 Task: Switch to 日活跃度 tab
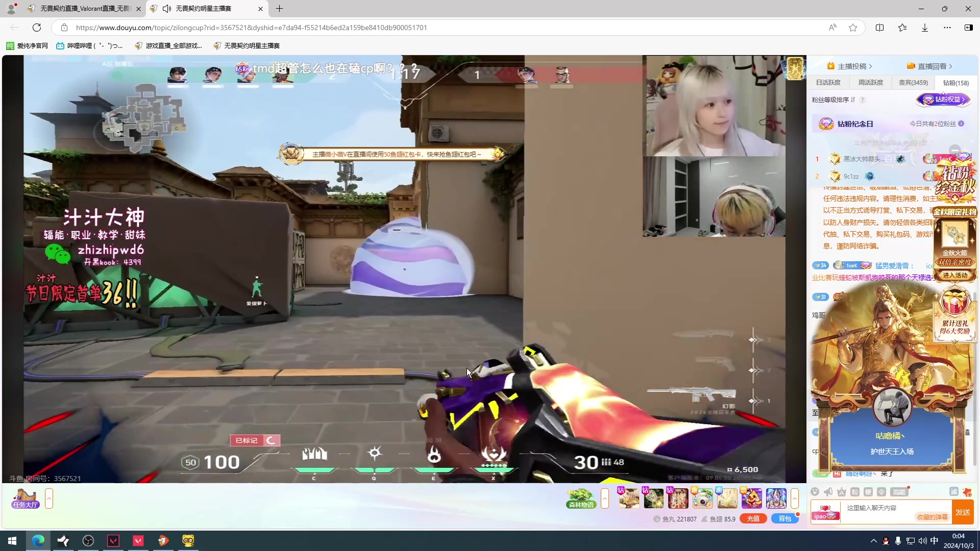(x=828, y=83)
